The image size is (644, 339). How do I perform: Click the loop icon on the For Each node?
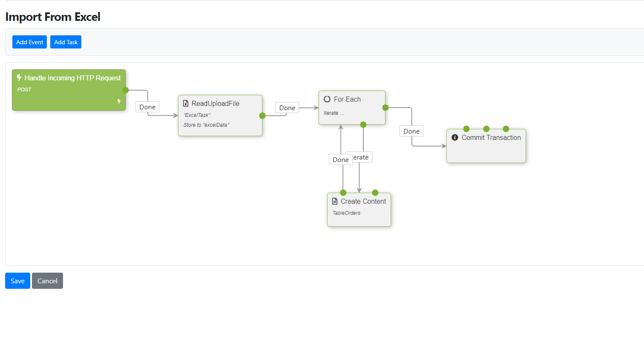coord(327,99)
